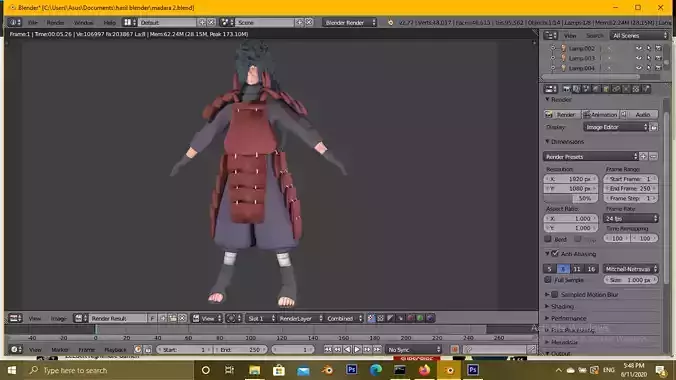Expand the Performance panel
Viewport: 676px width, 380px height.
[x=568, y=318]
